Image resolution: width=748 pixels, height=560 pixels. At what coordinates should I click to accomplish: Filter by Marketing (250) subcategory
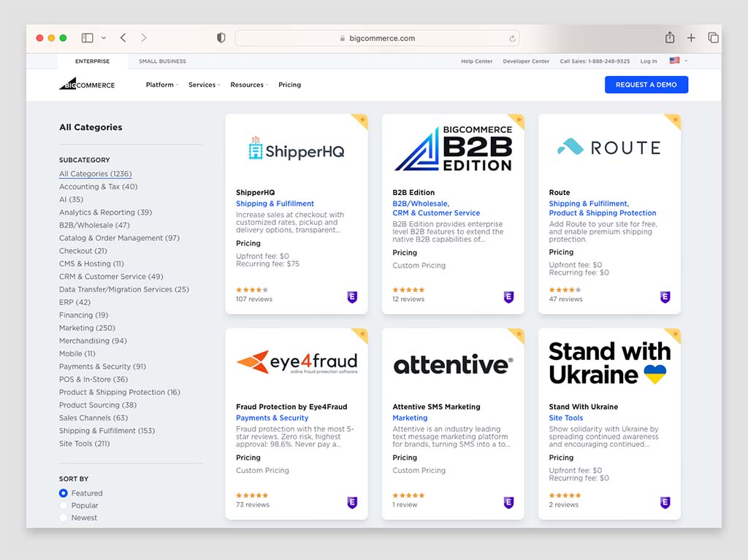pyautogui.click(x=87, y=328)
